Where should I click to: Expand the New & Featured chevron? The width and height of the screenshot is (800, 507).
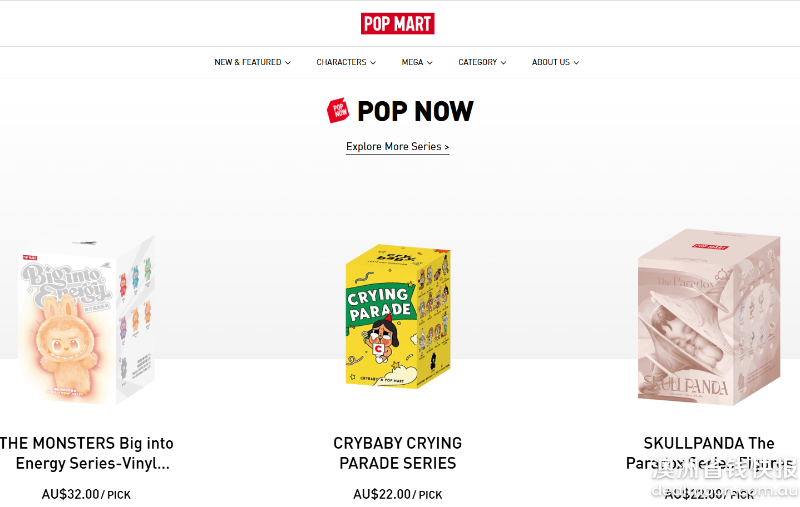[288, 63]
